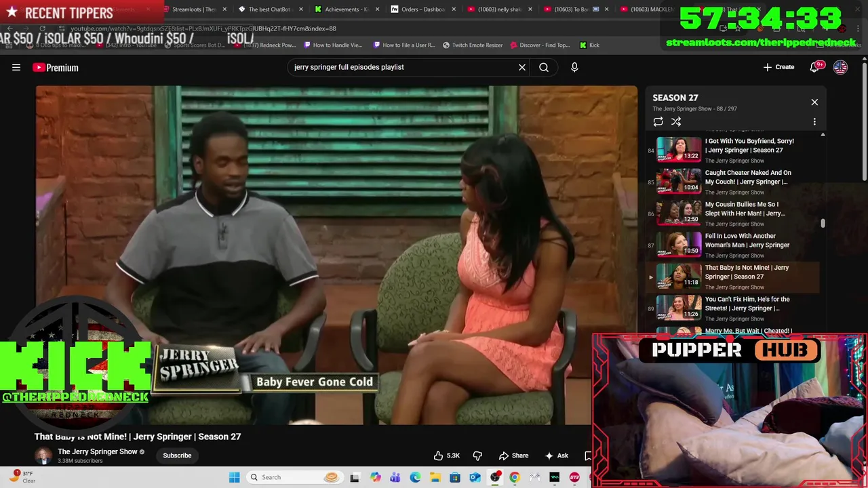Viewport: 868px width, 488px height.
Task: Click the playlist panel scrollbar thumb
Action: click(x=823, y=223)
